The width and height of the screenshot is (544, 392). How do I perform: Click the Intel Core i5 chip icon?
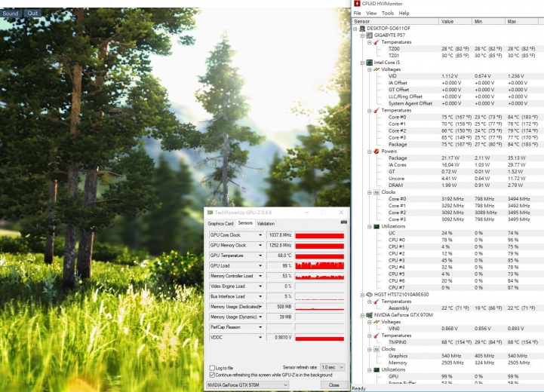[369, 63]
